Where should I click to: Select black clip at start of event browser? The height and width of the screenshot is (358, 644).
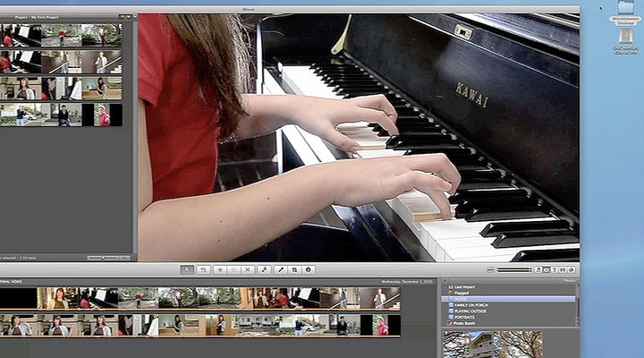tap(18, 298)
